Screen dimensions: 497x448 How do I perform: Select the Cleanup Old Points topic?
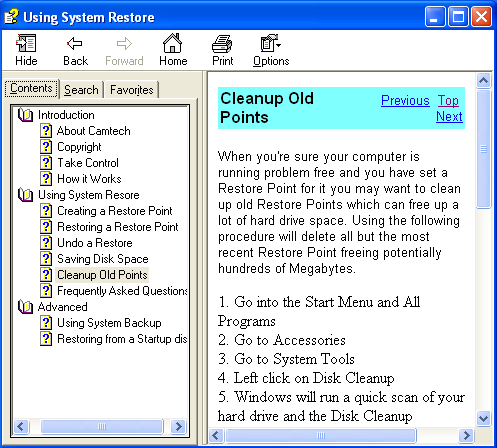tap(102, 275)
